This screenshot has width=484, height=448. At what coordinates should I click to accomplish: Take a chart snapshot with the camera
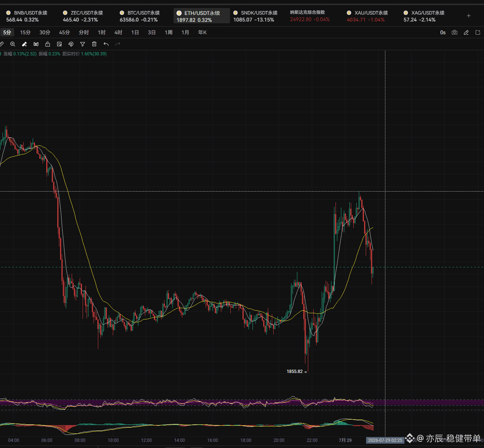(455, 32)
